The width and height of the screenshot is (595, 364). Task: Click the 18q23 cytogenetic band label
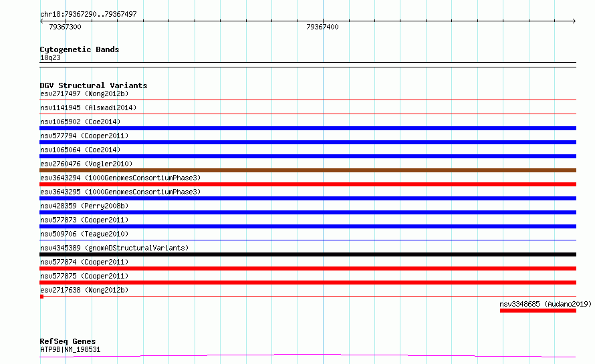[50, 57]
